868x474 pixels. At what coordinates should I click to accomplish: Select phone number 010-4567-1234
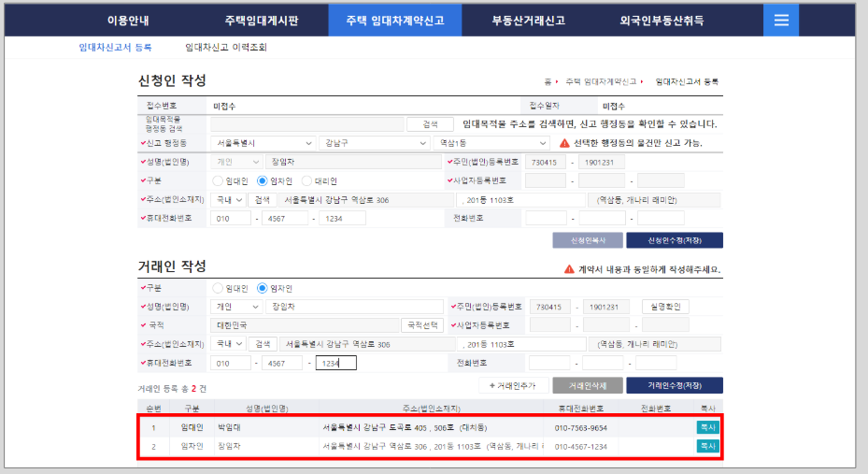point(581,446)
